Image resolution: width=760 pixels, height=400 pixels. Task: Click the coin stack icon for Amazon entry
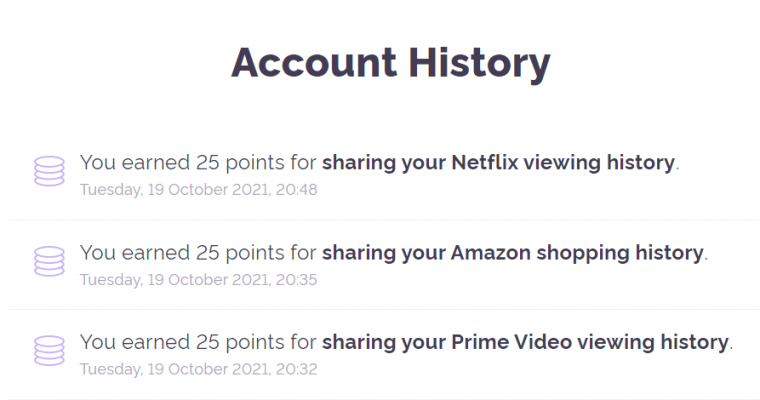49,261
